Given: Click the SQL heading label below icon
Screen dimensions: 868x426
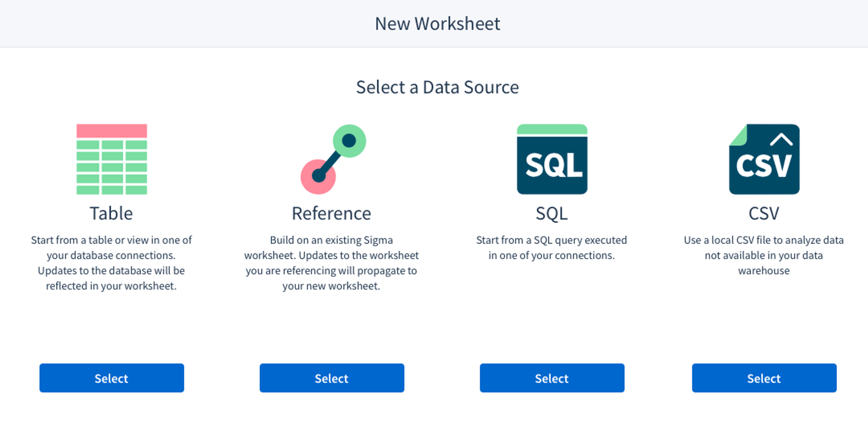Looking at the screenshot, I should click(552, 213).
